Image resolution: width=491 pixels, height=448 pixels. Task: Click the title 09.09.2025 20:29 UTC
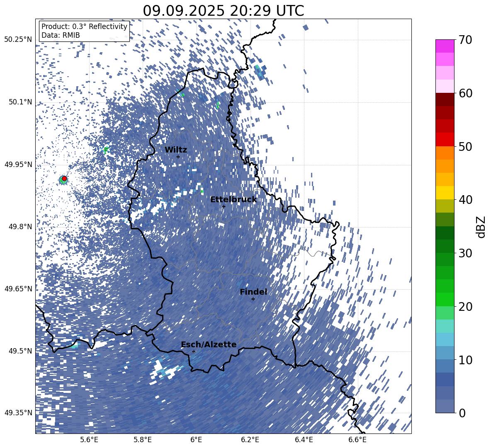223,11
